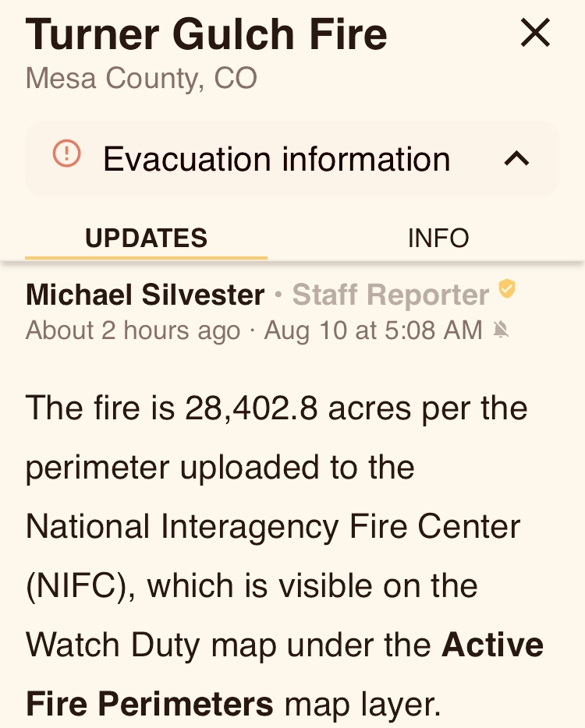Tap the Mesa County, CO location subtitle
This screenshot has height=728, width=585.
pos(141,79)
